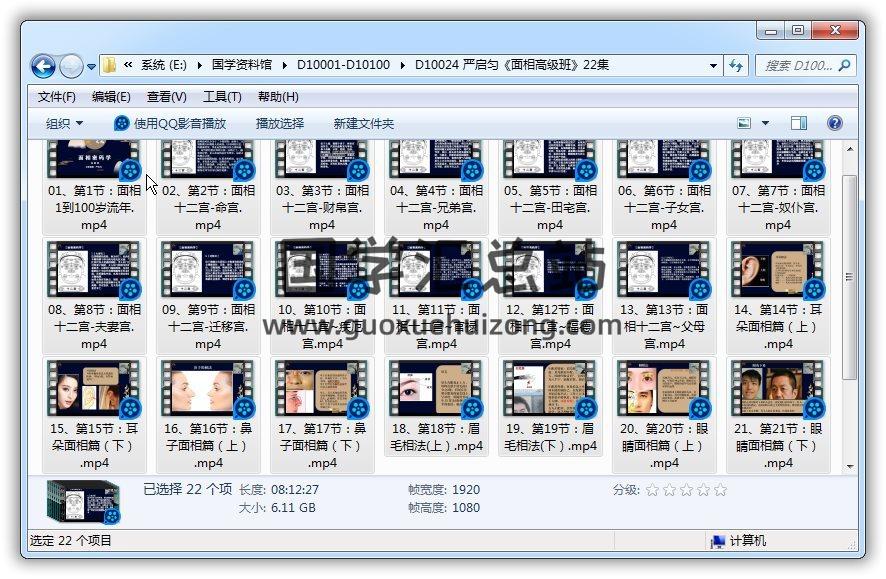Open the recent pages dropdown arrow
Image resolution: width=886 pixels, height=579 pixels.
[x=92, y=67]
